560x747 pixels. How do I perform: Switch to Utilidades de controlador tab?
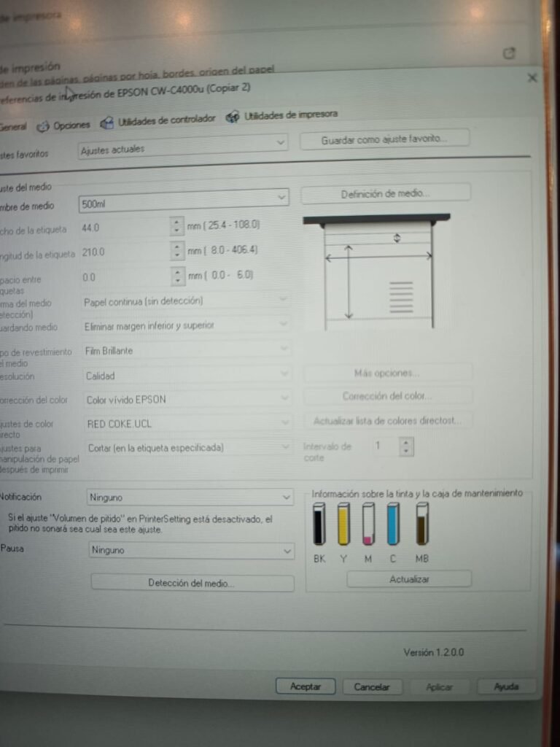pos(158,120)
